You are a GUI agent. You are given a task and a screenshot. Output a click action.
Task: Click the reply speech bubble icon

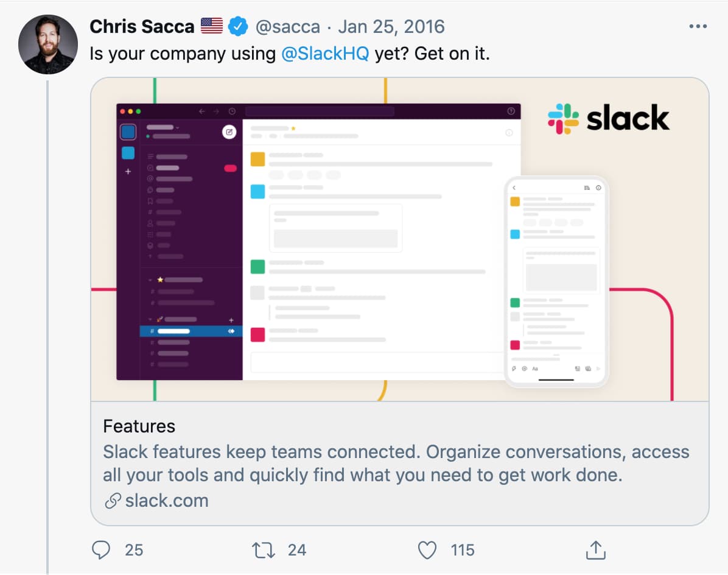(x=101, y=550)
